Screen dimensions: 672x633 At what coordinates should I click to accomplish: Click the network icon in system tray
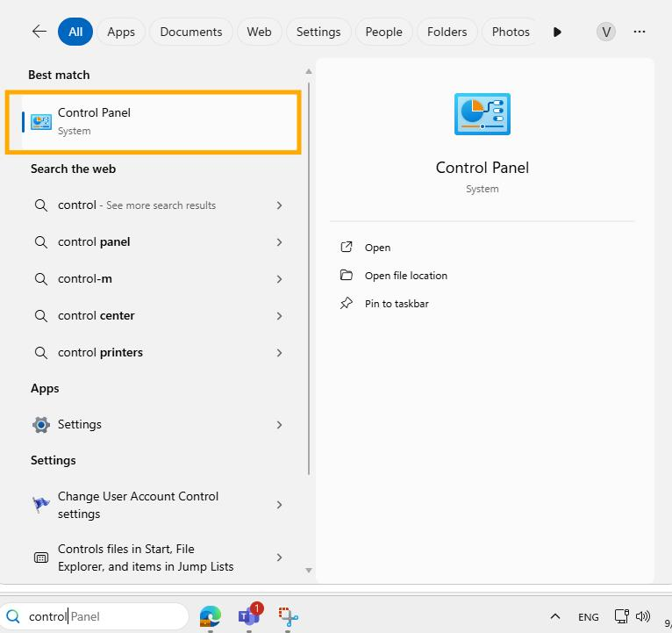621,616
